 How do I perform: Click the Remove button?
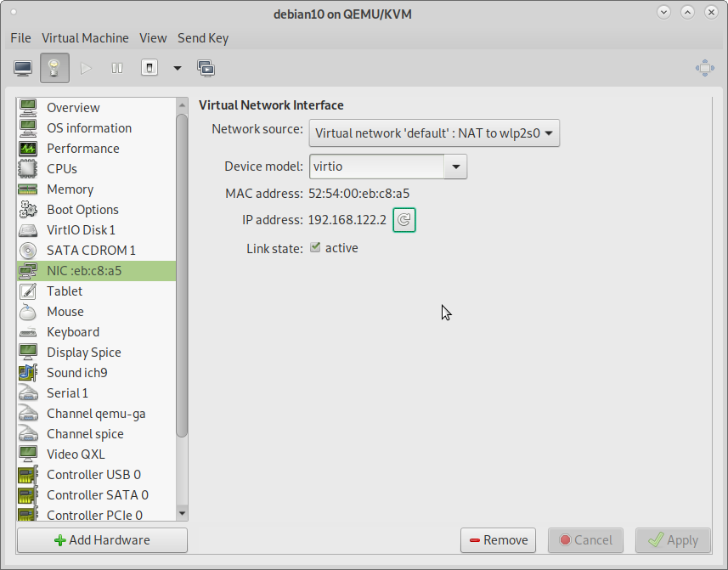point(498,540)
